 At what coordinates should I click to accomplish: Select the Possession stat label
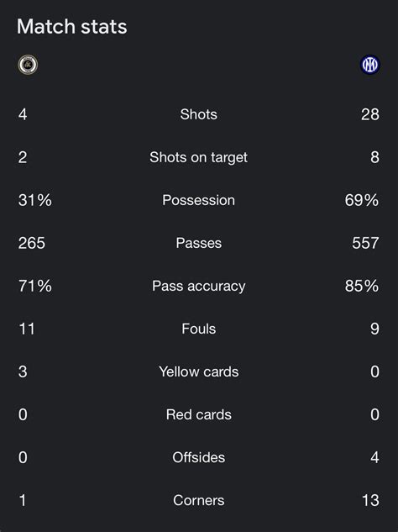point(199,200)
